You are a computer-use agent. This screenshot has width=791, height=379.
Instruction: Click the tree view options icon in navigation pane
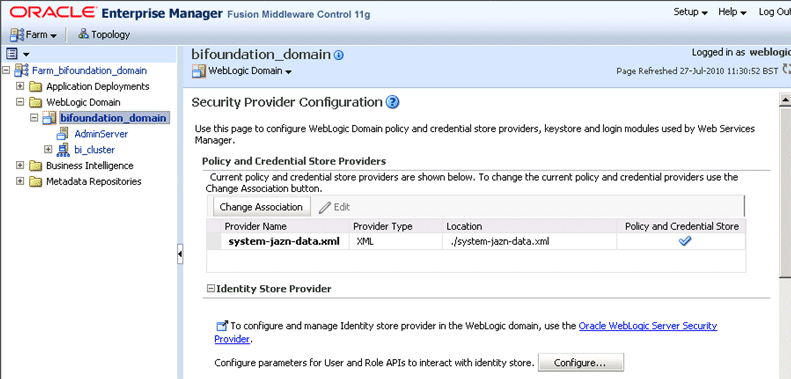12,53
